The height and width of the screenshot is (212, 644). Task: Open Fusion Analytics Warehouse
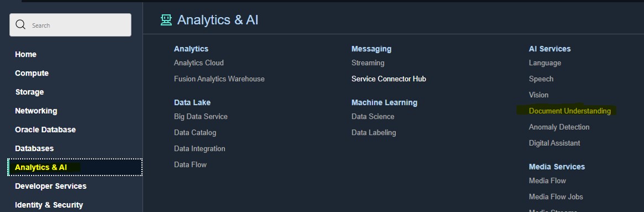(219, 79)
